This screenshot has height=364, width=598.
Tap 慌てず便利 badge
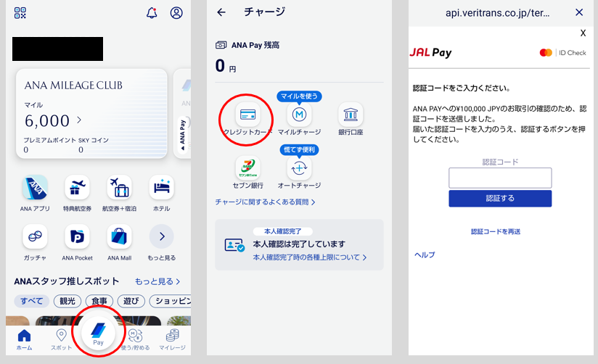299,150
